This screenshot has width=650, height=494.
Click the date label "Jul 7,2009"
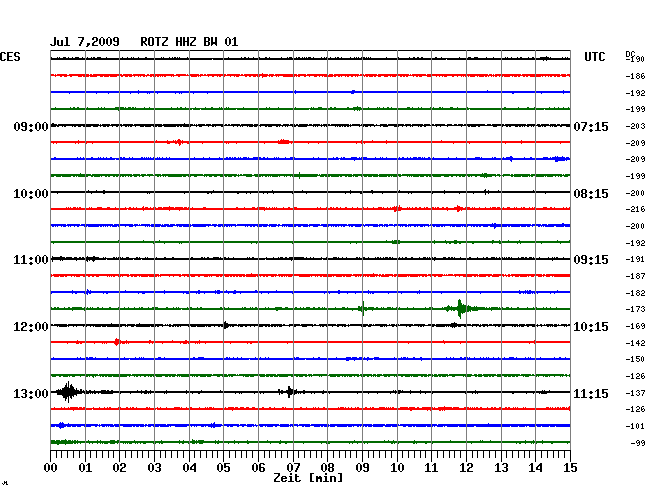tap(85, 42)
